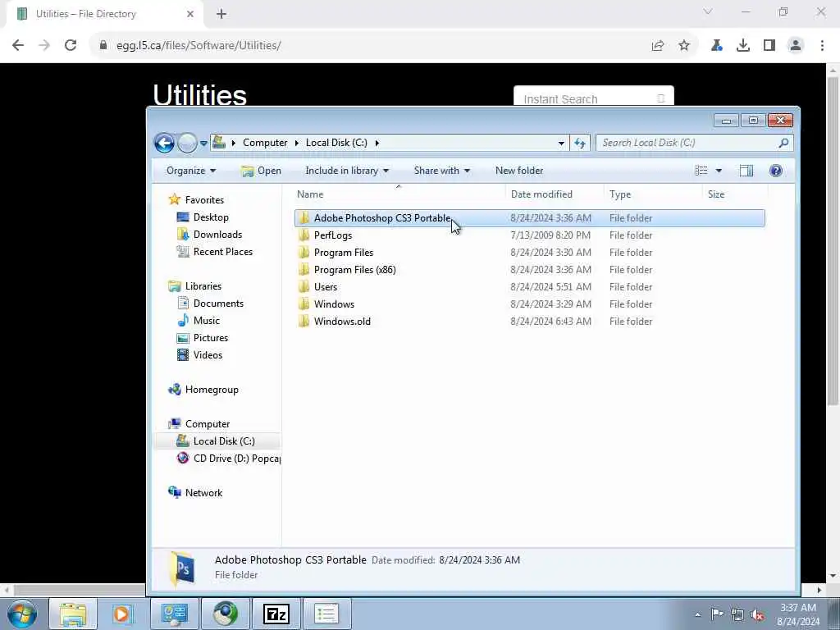840x630 pixels.
Task: Open the Documents library
Action: click(x=211, y=304)
